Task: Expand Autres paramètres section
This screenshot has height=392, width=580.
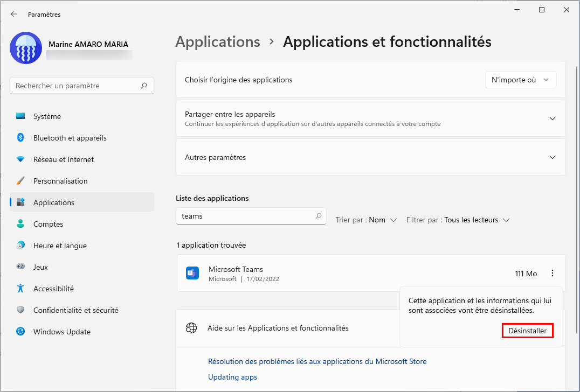Action: (x=553, y=157)
